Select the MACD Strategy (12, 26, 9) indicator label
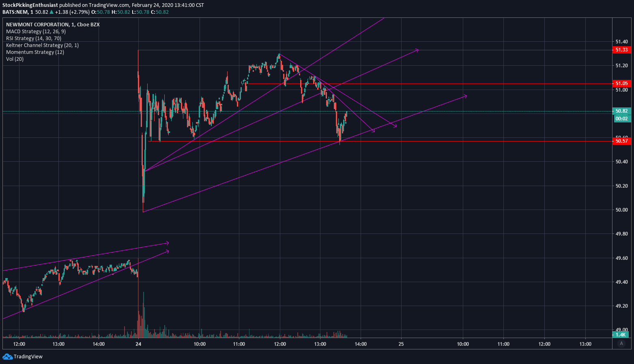Viewport: 634px width, 364px height. [x=36, y=31]
